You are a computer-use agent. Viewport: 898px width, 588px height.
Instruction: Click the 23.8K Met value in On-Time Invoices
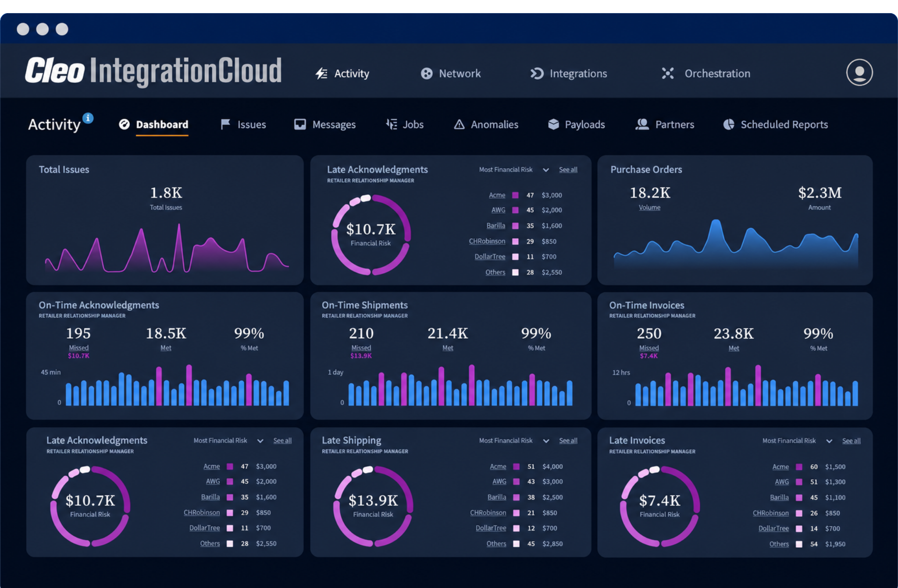tap(734, 334)
